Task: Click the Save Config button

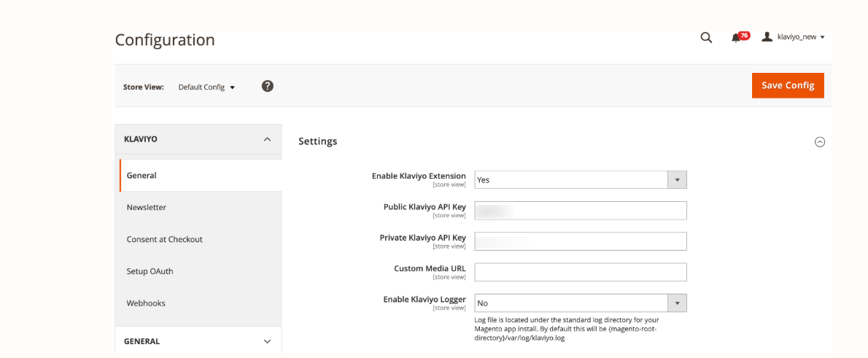Action: click(x=788, y=85)
